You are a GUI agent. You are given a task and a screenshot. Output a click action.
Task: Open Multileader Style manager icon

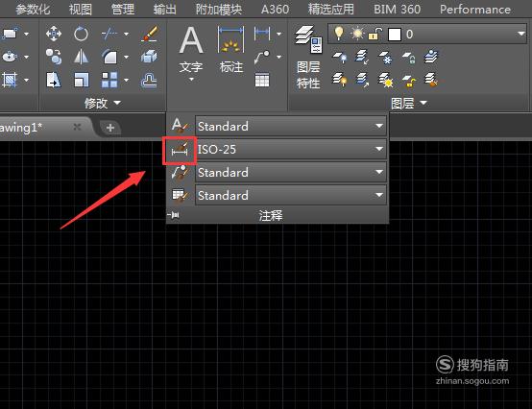point(180,172)
